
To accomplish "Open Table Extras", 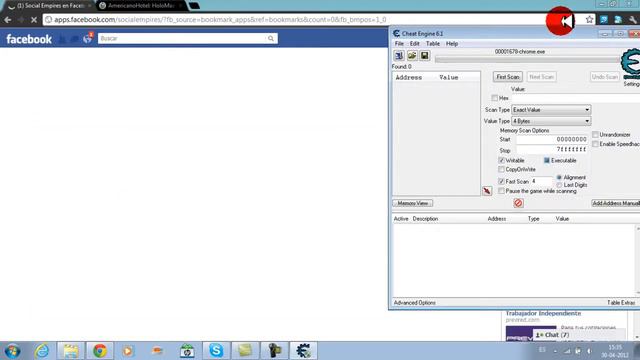I will [620, 303].
